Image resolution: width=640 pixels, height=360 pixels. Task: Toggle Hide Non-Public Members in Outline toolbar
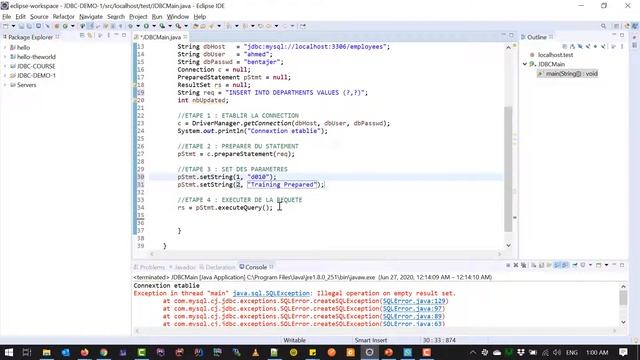(x=596, y=47)
